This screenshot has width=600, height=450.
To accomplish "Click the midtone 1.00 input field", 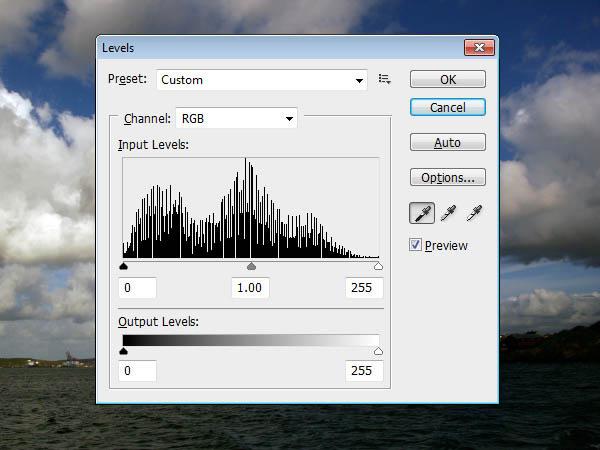I will click(250, 288).
